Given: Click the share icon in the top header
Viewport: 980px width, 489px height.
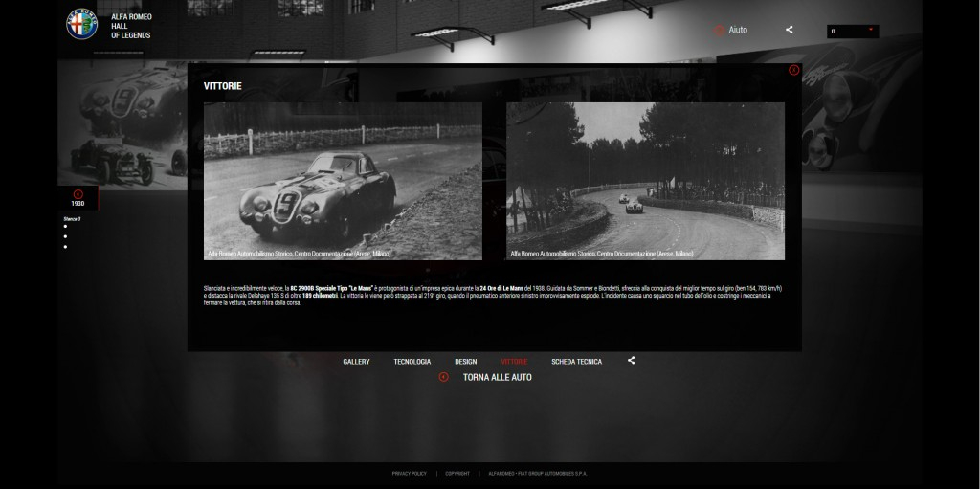Looking at the screenshot, I should [790, 30].
